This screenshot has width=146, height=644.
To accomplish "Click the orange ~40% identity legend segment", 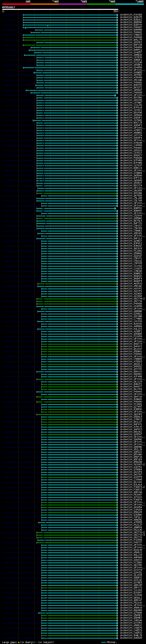I will (x=45, y=4).
